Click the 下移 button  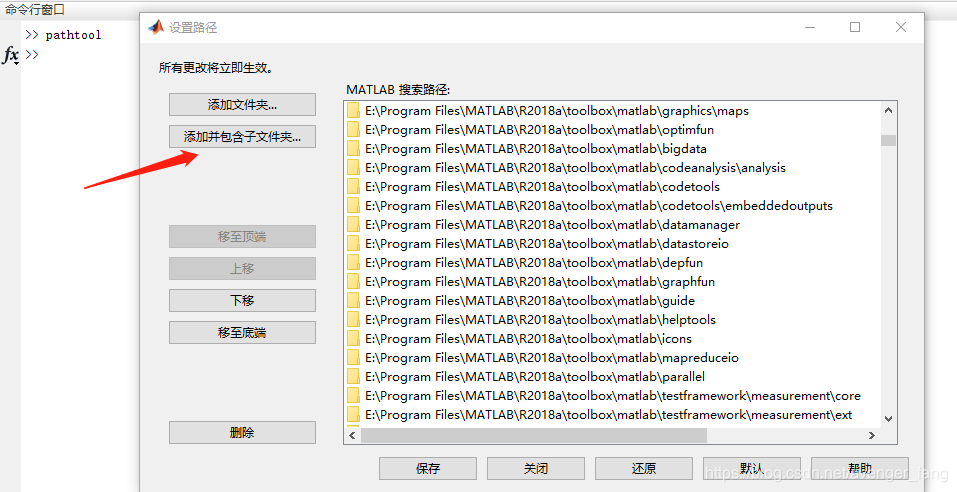click(x=242, y=300)
